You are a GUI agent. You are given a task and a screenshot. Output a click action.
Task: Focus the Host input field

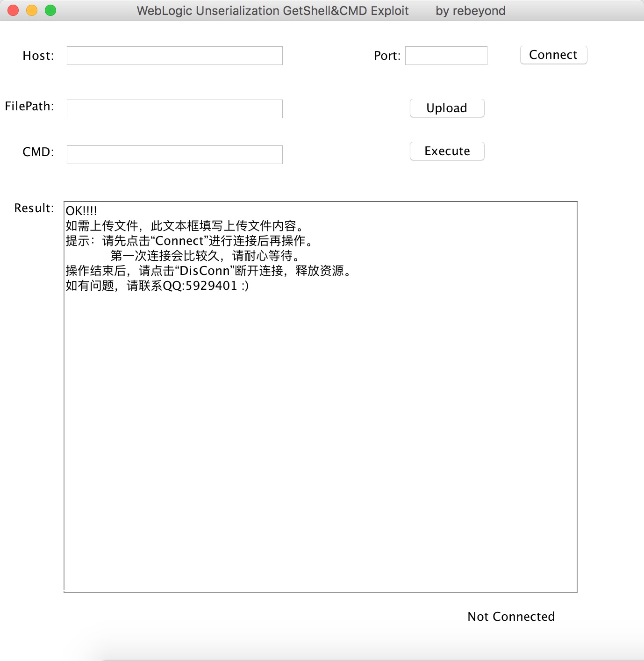coord(175,56)
